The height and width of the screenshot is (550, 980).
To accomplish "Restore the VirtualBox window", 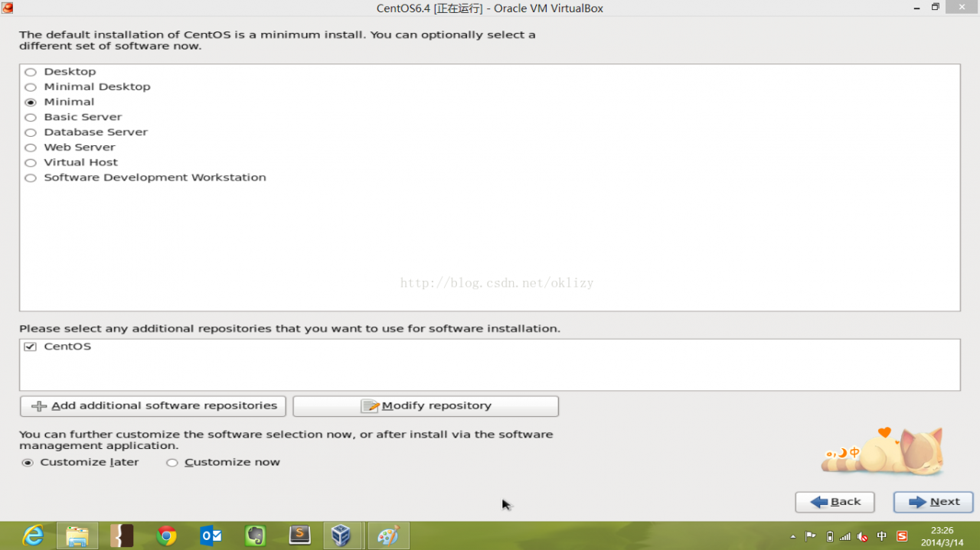I will click(935, 7).
